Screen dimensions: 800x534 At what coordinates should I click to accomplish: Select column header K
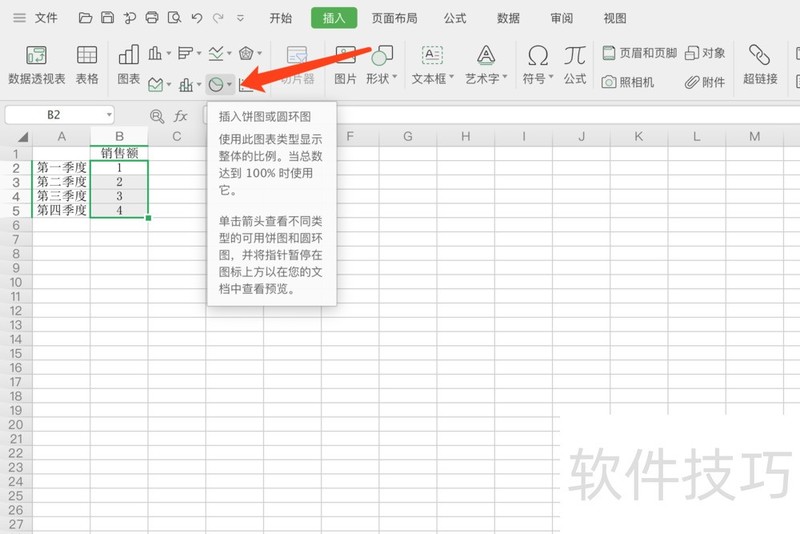pos(638,136)
